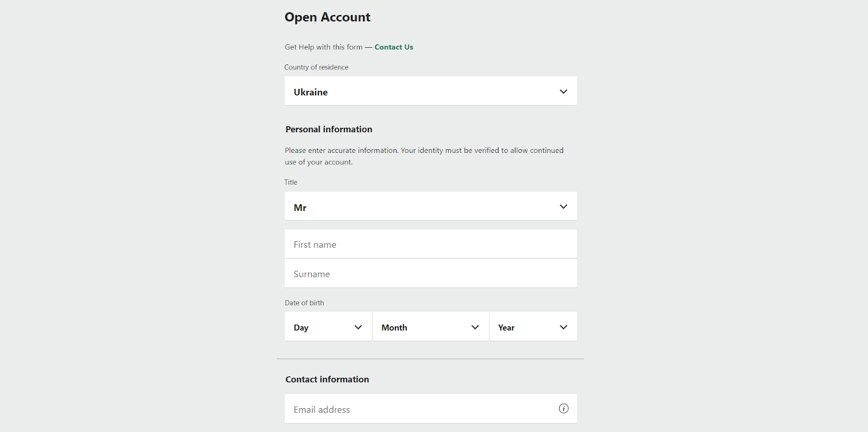Click the Date of birth label

[304, 303]
